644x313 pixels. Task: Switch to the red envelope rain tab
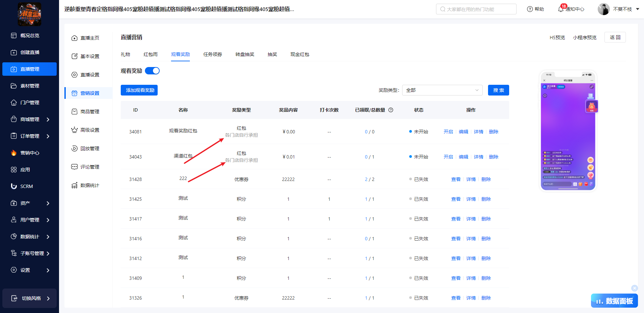(x=150, y=54)
